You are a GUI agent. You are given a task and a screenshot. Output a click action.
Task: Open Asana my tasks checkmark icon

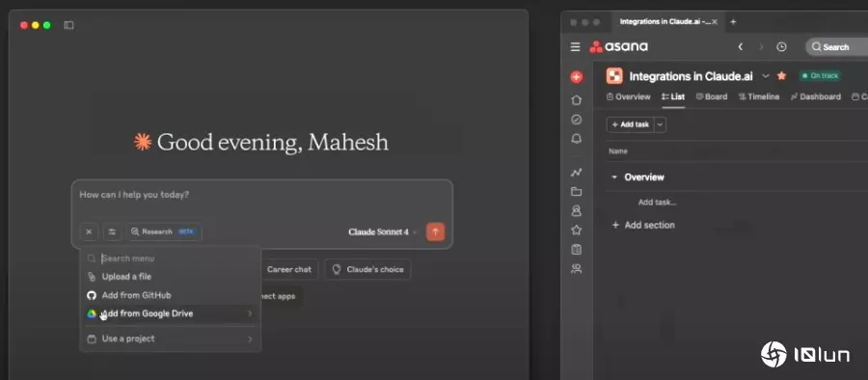click(x=577, y=120)
